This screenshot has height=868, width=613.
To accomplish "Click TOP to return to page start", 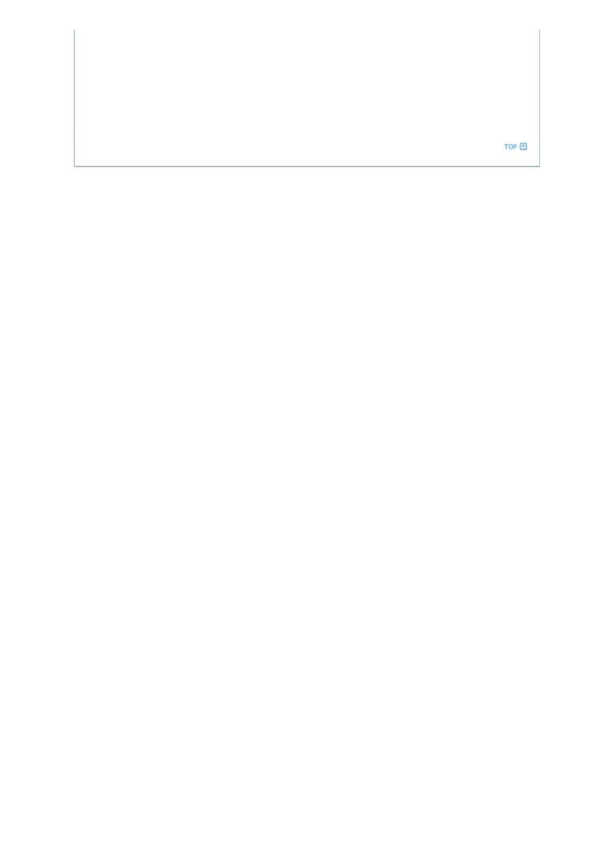I will (x=510, y=147).
